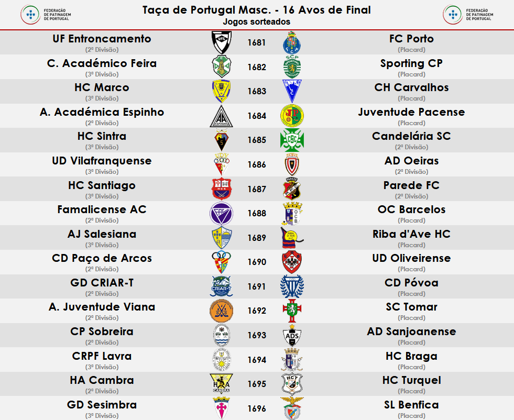Screen dimensions: 514x420
Task: Click the CD Paço de Arcos name
Action: 102,258
